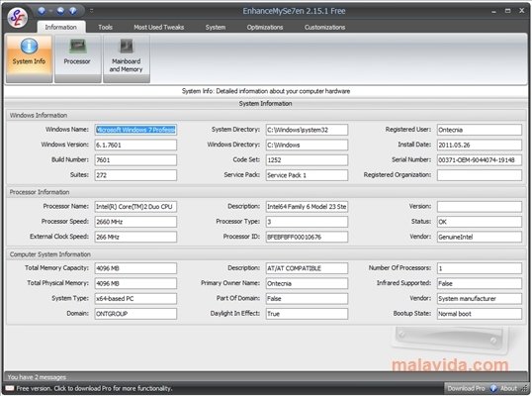The width and height of the screenshot is (532, 396).
Task: Click the Bootup State field Normal boot
Action: [x=479, y=314]
